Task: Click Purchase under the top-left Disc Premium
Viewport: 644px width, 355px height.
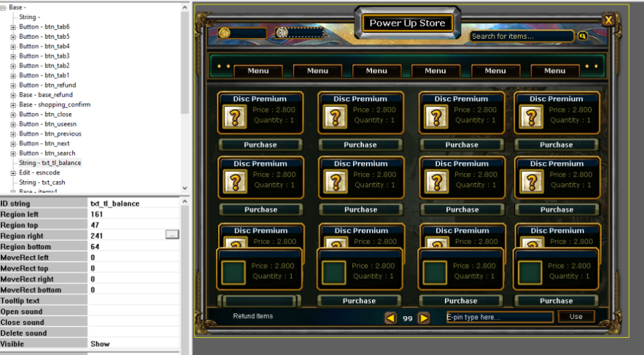Action: click(260, 144)
